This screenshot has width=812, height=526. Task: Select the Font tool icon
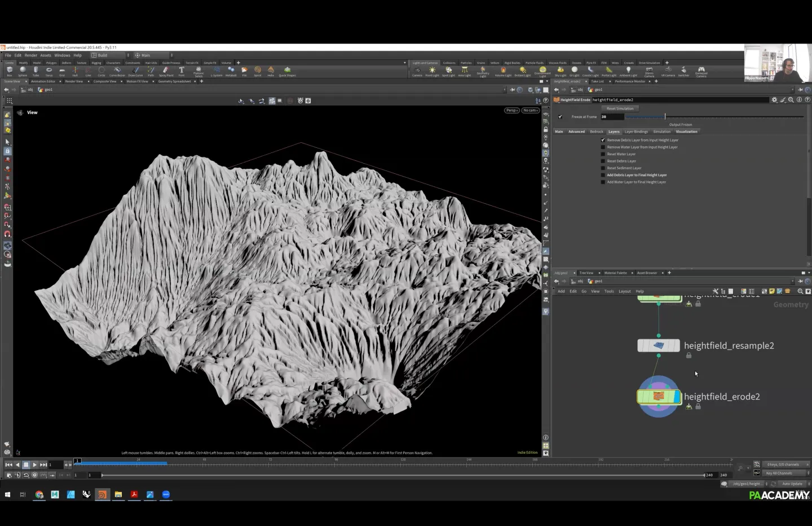pyautogui.click(x=182, y=71)
